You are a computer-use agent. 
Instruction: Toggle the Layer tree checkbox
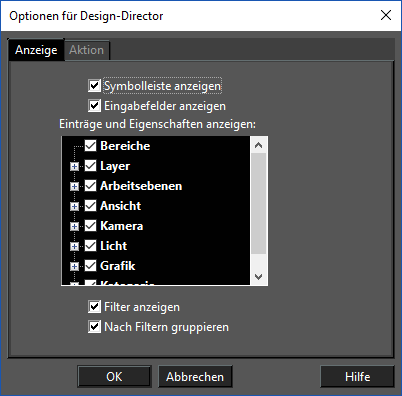pos(90,166)
